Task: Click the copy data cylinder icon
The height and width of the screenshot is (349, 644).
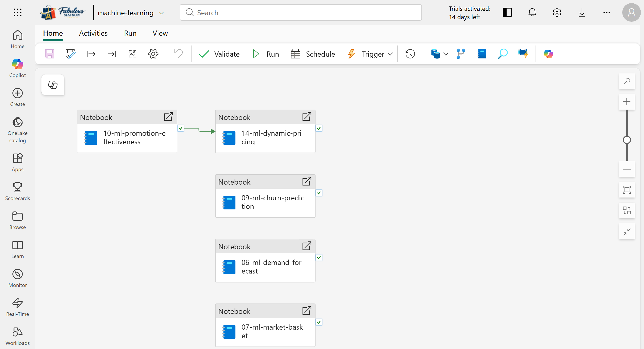Action: point(436,54)
